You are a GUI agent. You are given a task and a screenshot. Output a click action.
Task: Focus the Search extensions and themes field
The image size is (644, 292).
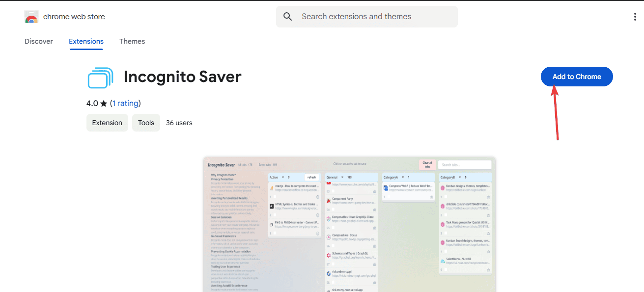367,17
